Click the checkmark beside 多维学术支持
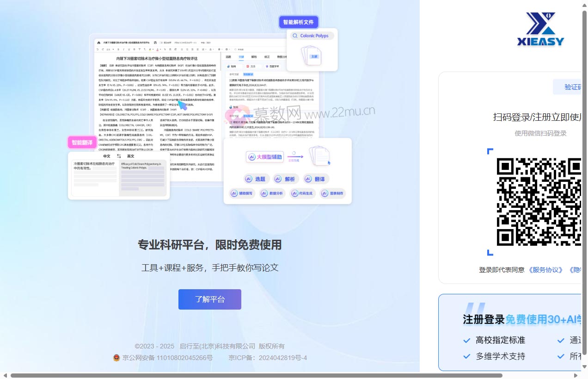Image resolution: width=588 pixels, height=379 pixels. 467,356
